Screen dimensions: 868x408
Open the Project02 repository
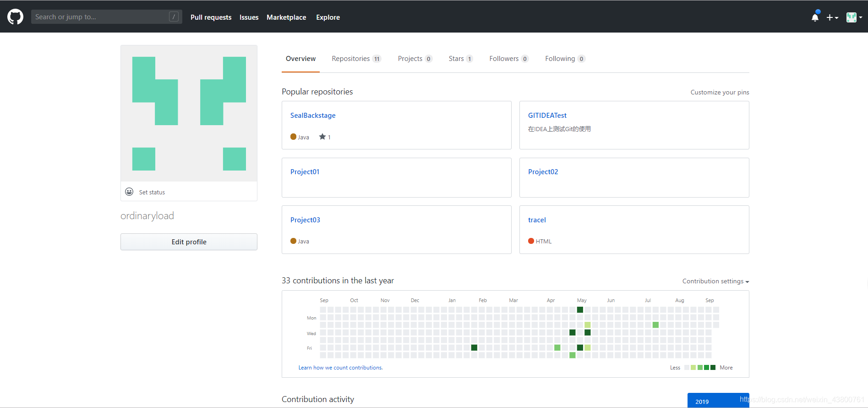coord(543,172)
